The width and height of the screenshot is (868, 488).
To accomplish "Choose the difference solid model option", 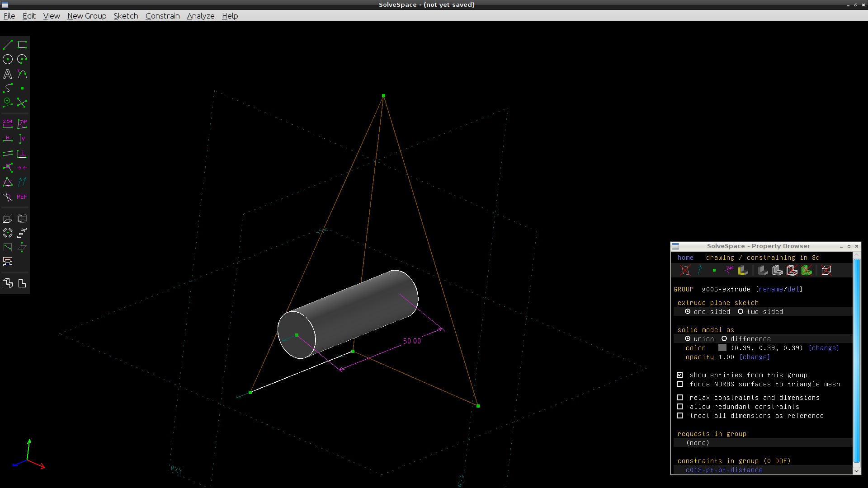I will [724, 339].
